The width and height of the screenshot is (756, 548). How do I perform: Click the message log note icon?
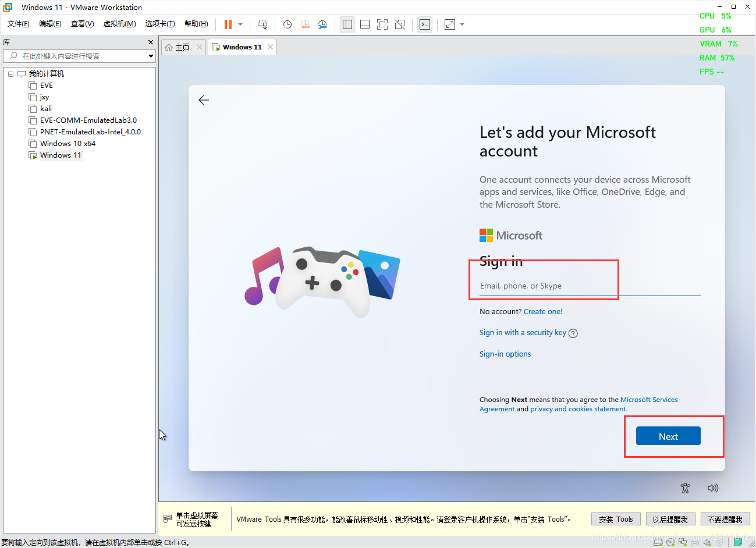coord(738,542)
